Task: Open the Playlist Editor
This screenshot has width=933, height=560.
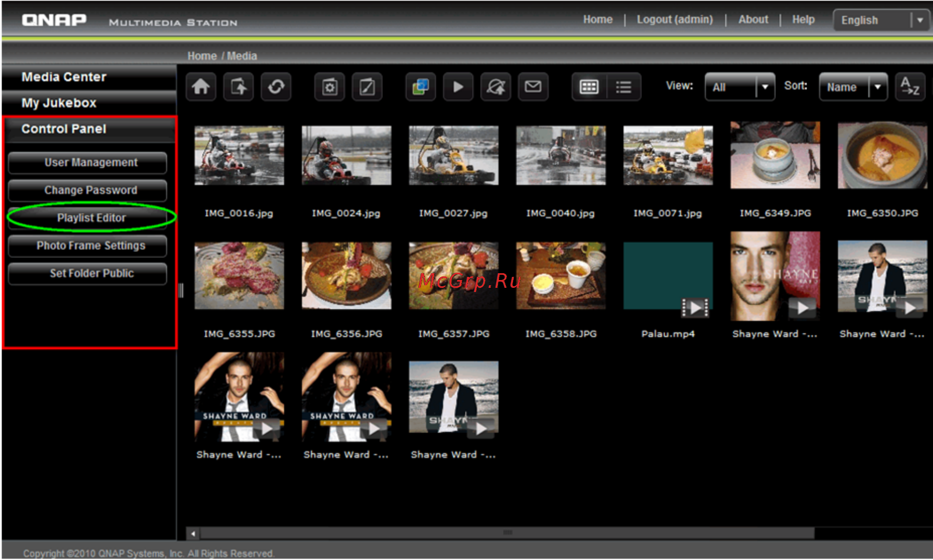Action: coord(88,218)
